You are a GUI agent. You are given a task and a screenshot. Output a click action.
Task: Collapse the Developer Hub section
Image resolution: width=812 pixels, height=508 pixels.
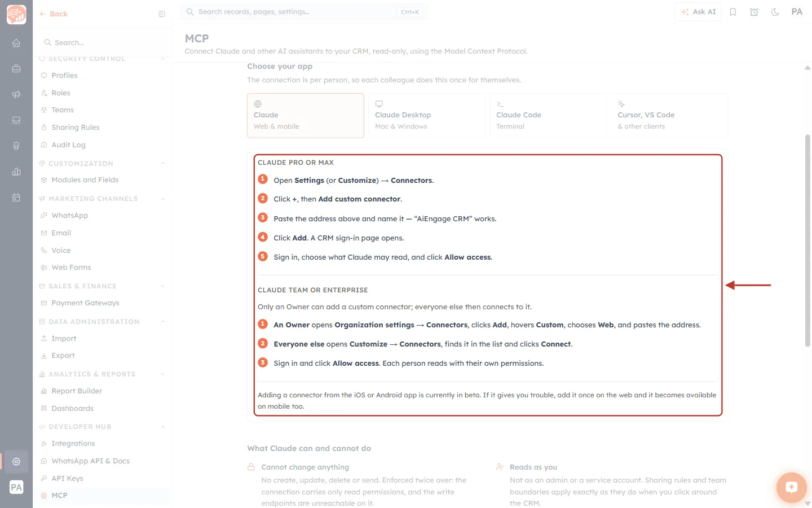[163, 427]
